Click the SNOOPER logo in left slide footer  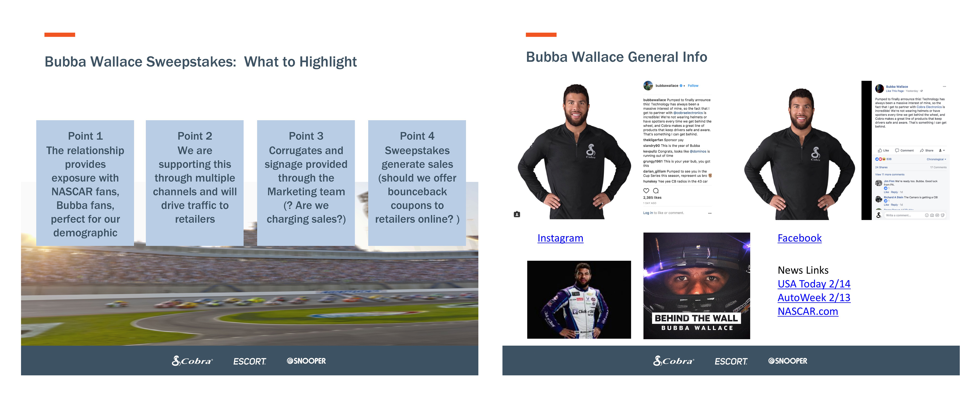[x=306, y=361]
